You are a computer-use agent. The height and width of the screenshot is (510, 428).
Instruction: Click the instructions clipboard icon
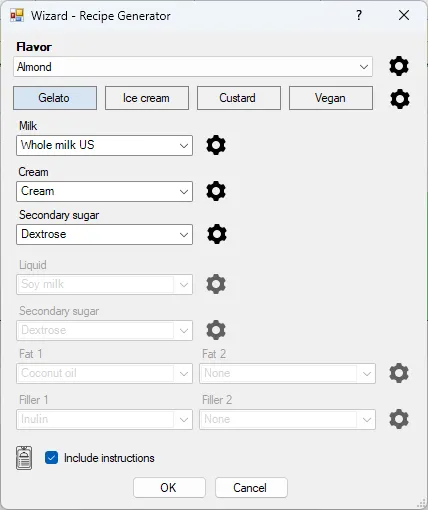click(24, 458)
